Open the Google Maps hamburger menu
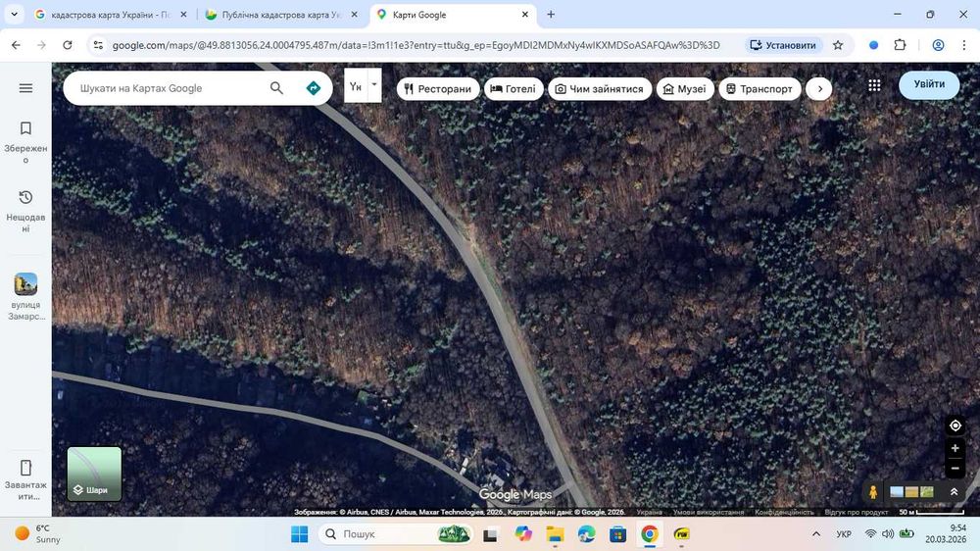The width and height of the screenshot is (980, 551). (25, 88)
